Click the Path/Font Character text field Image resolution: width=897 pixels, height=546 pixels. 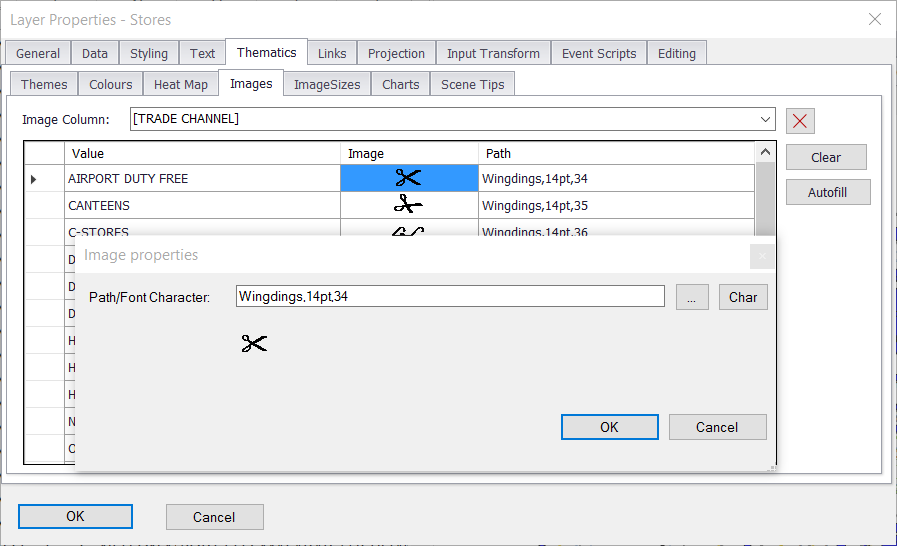point(450,297)
